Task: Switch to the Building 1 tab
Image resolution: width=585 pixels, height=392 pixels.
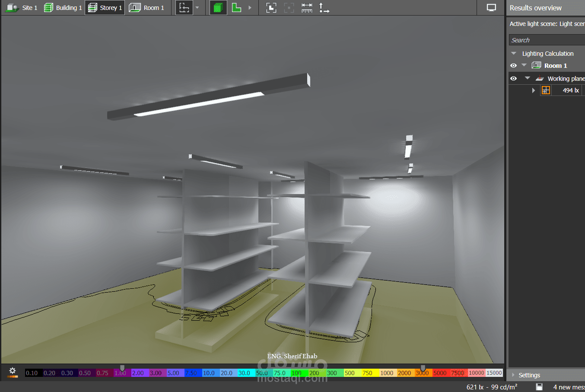Action: point(63,8)
